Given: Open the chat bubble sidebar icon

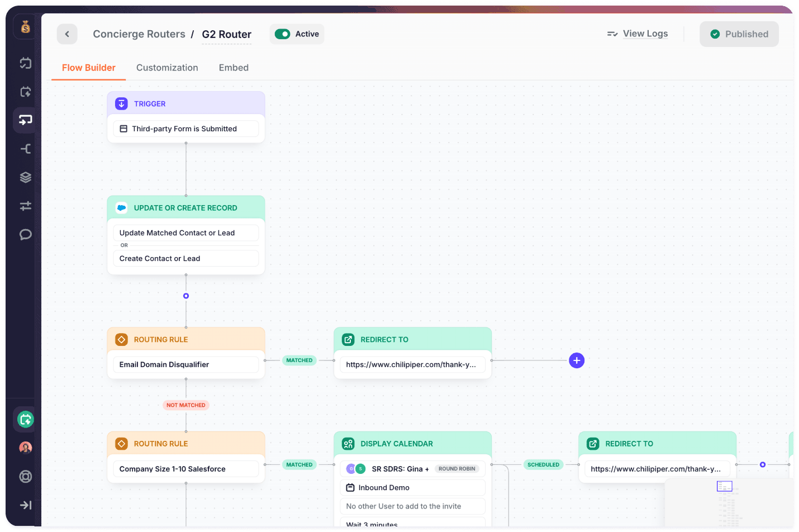Looking at the screenshot, I should pos(26,235).
